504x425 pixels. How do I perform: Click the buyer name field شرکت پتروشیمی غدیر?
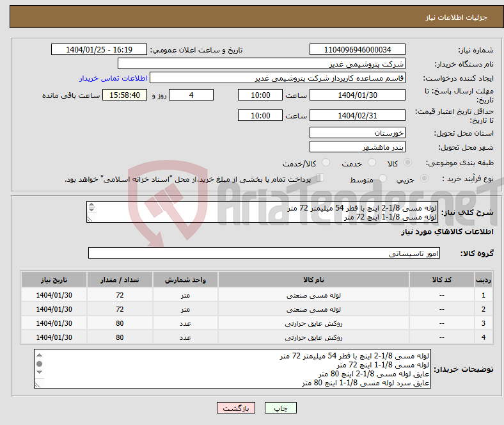pos(262,64)
